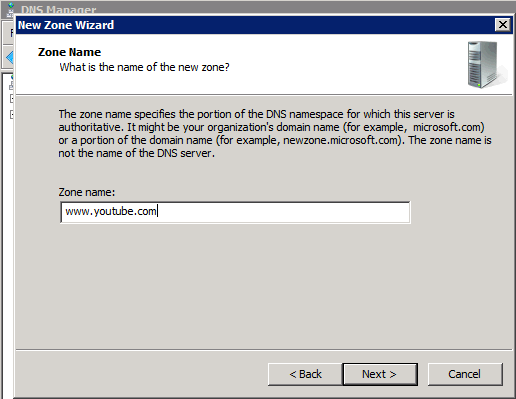This screenshot has width=516, height=399.
Task: Click the server computer icon in tree pane
Action: coord(12,86)
